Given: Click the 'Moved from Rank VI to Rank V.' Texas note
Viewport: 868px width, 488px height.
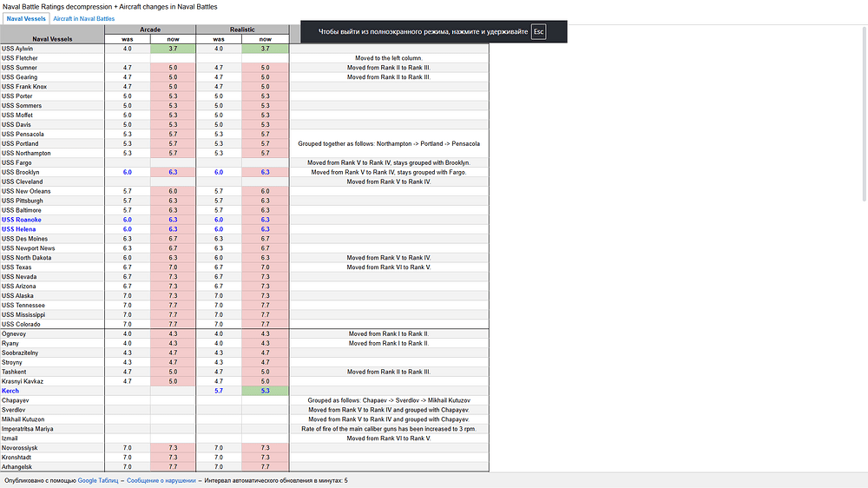Looking at the screenshot, I should [x=389, y=267].
